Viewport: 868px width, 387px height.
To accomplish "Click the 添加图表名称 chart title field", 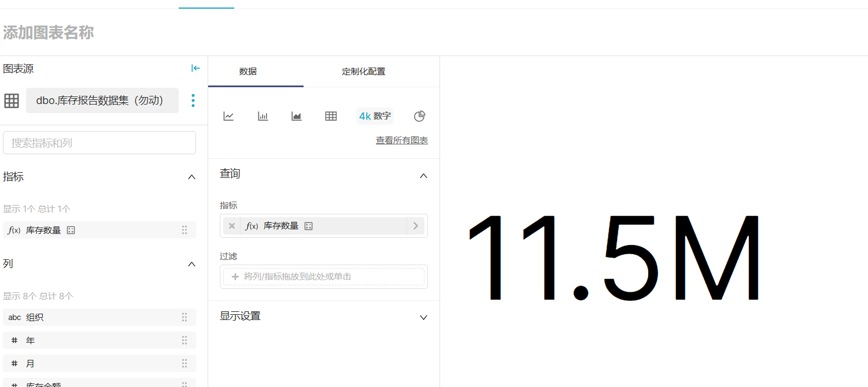I will point(49,32).
